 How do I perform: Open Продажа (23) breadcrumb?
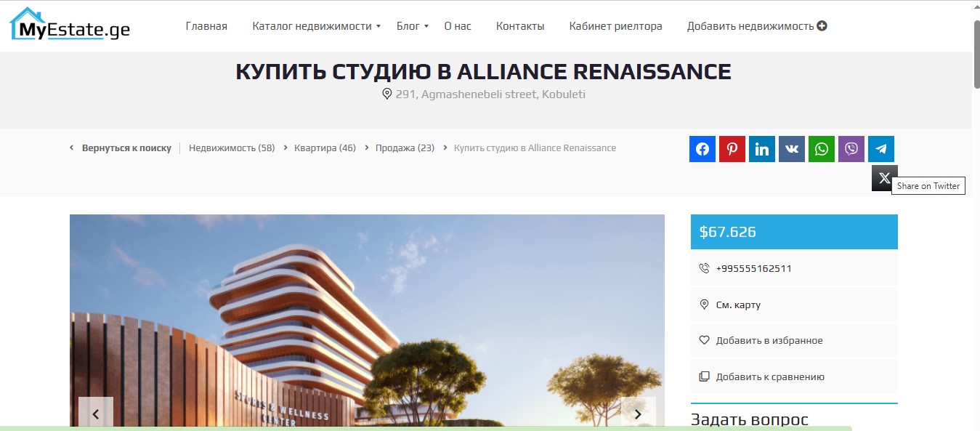(405, 148)
